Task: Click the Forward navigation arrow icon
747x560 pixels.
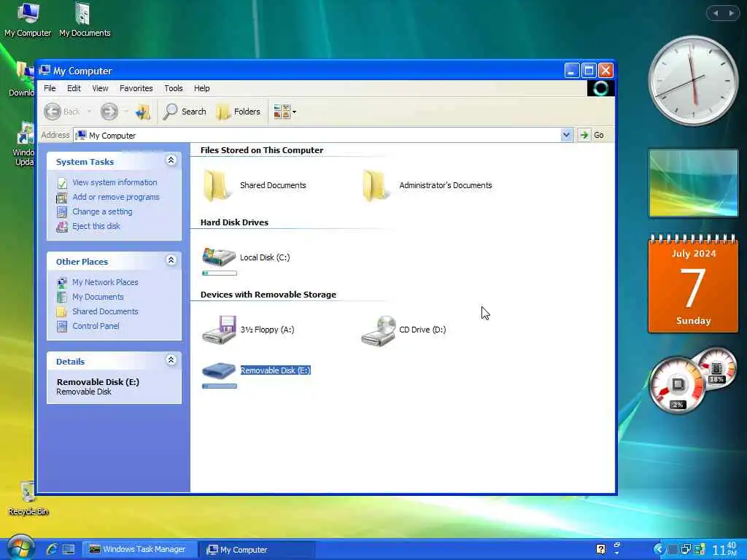Action: pyautogui.click(x=109, y=112)
